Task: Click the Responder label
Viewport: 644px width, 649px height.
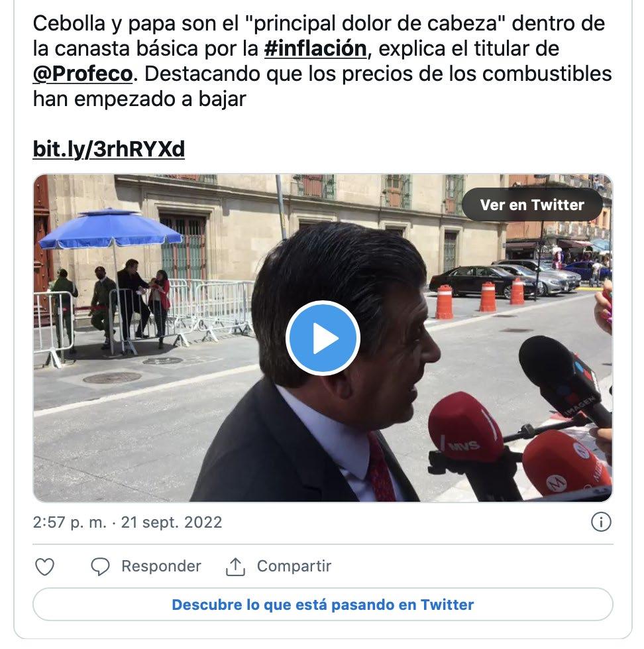Action: click(161, 566)
